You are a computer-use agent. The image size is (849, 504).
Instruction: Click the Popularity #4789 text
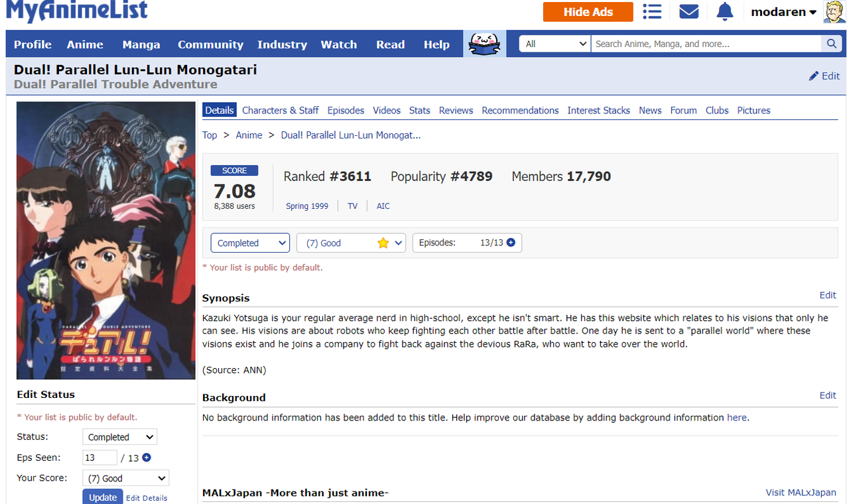[x=442, y=176]
